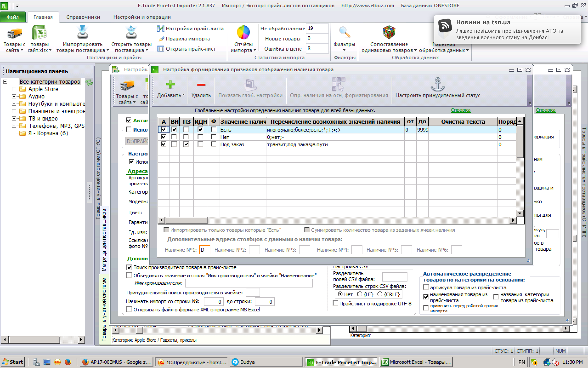Click the application icon in the title bar
This screenshot has width=588, height=368.
tap(4, 6)
